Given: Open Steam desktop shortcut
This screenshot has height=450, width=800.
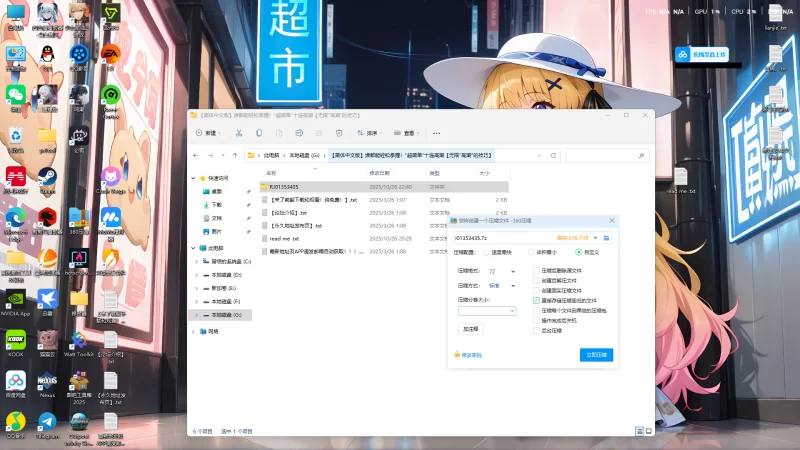Looking at the screenshot, I should [47, 176].
